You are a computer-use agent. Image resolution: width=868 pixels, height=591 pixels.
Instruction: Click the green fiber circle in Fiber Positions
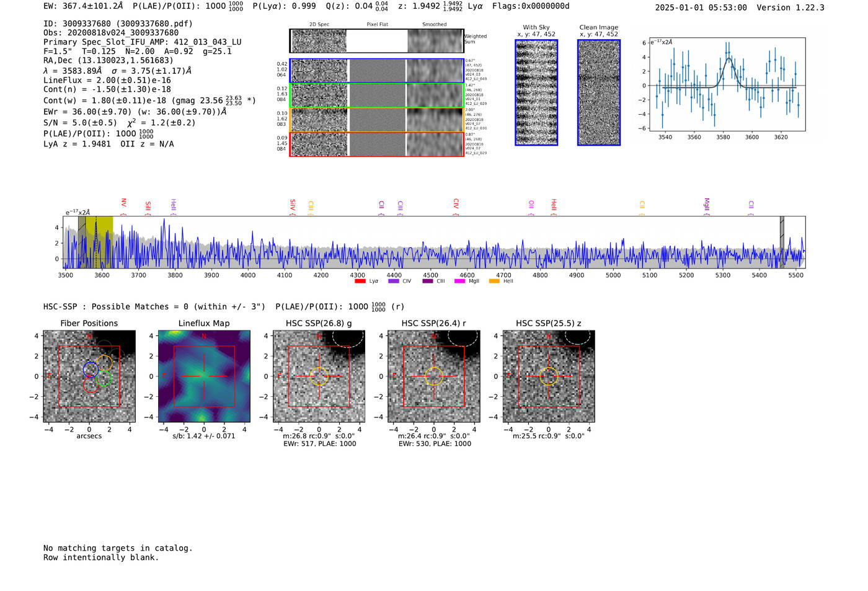tap(104, 378)
